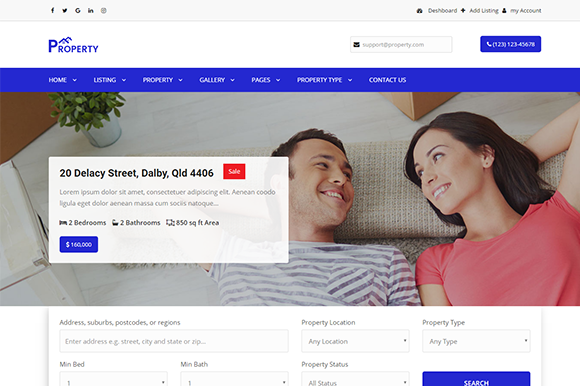The height and width of the screenshot is (386, 580).
Task: Open the Property menu
Action: pyautogui.click(x=158, y=80)
